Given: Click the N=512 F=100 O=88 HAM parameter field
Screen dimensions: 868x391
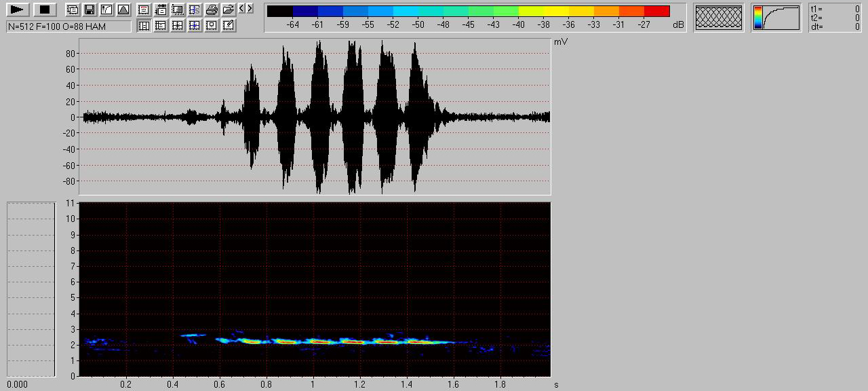Looking at the screenshot, I should (x=68, y=26).
